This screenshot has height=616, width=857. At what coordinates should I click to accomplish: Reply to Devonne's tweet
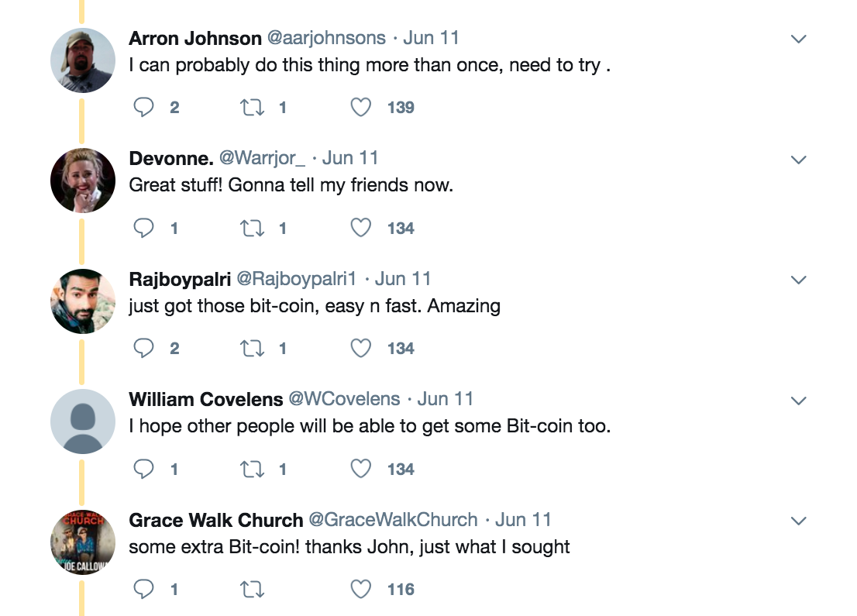coord(143,228)
